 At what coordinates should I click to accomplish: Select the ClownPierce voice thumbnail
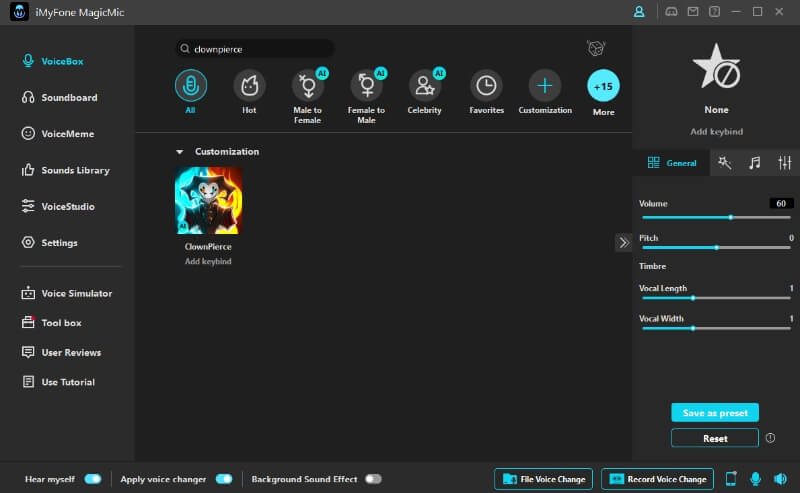[x=209, y=201]
